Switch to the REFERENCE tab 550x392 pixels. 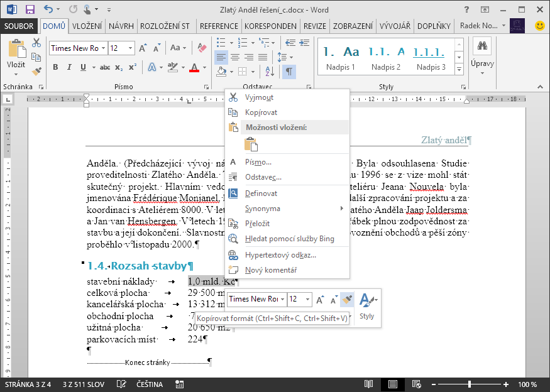219,26
